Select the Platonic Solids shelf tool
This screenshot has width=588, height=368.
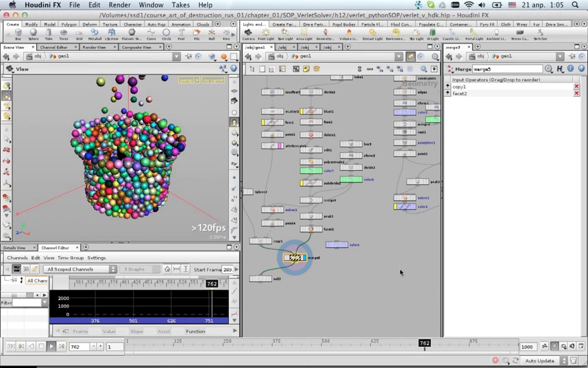pyautogui.click(x=132, y=34)
